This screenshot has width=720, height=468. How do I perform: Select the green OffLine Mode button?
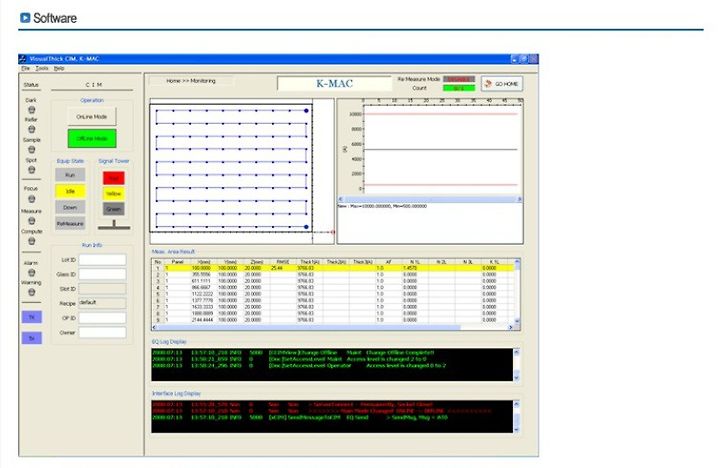coord(92,138)
